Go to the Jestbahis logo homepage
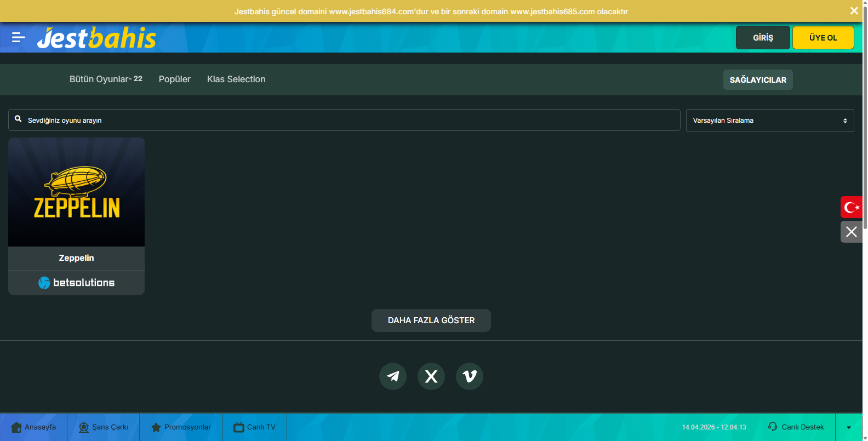This screenshot has height=441, width=868. click(x=96, y=38)
